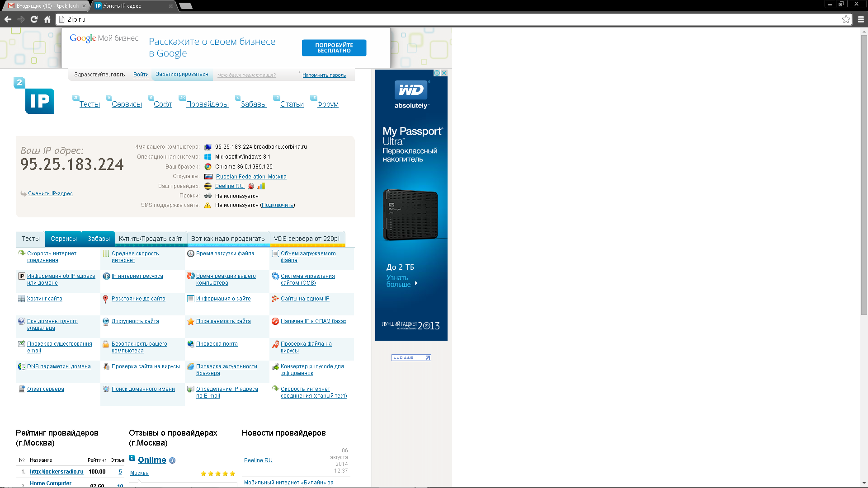This screenshot has width=868, height=488.
Task: Open Форум in the top navigation
Action: [328, 104]
